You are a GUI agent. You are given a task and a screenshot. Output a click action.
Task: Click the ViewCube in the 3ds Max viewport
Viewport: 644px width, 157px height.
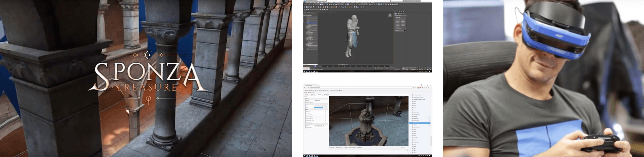[x=390, y=15]
